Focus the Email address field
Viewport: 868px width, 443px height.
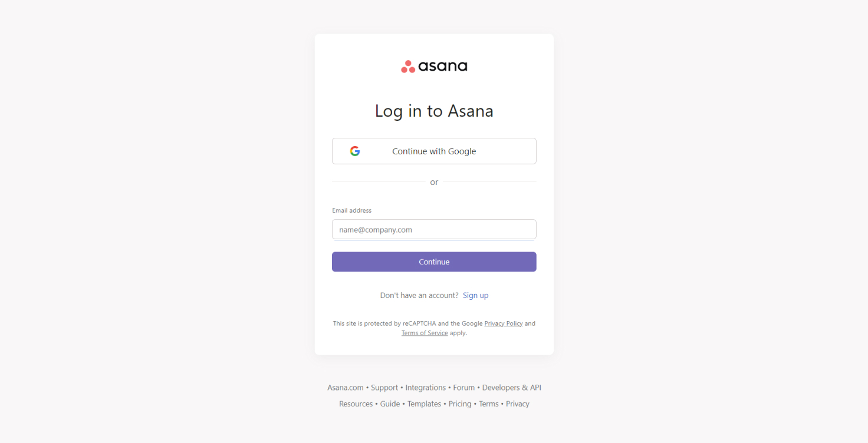click(x=434, y=230)
